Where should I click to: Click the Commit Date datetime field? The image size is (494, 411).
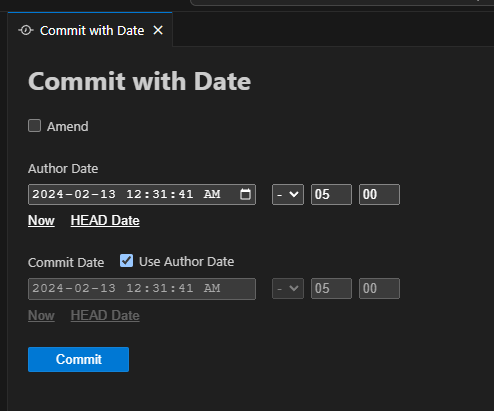tap(142, 289)
